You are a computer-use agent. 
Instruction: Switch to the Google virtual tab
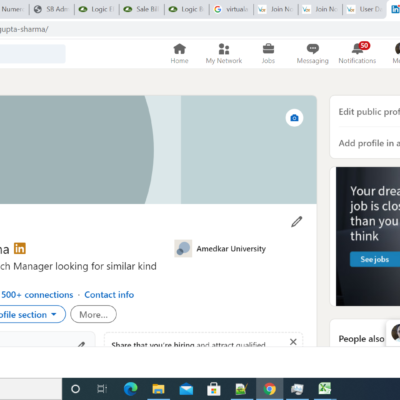232,9
